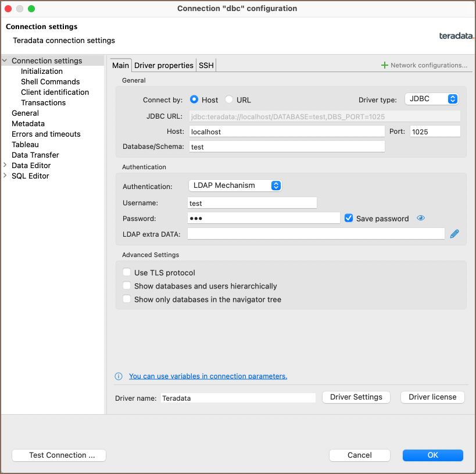
Task: Uncheck the Save password checkbox
Action: point(349,219)
